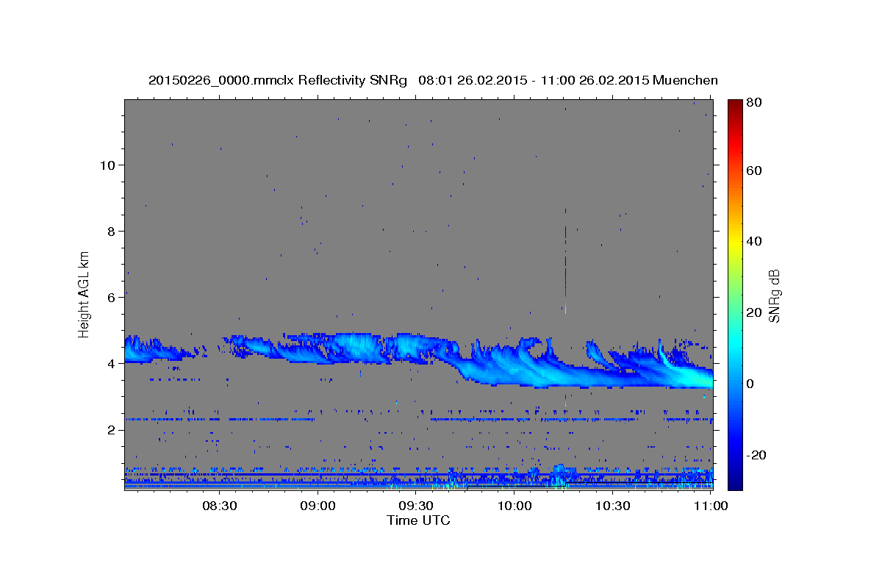Image resolution: width=882 pixels, height=588 pixels.
Task: Click the '10' height tick label
Action: click(109, 165)
